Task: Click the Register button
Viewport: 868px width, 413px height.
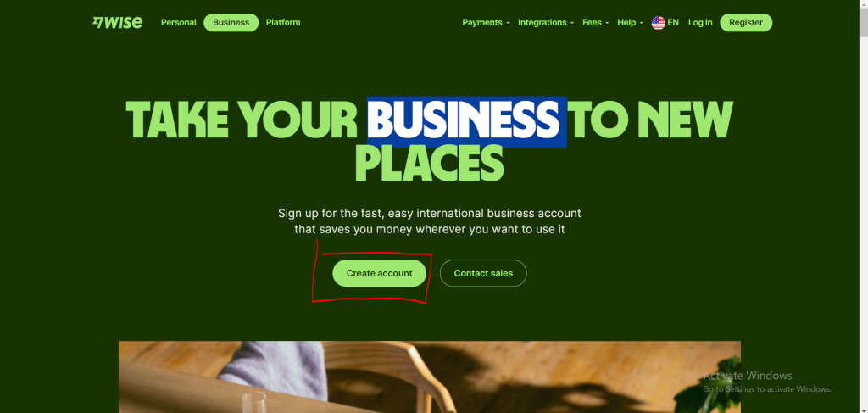Action: pyautogui.click(x=746, y=23)
